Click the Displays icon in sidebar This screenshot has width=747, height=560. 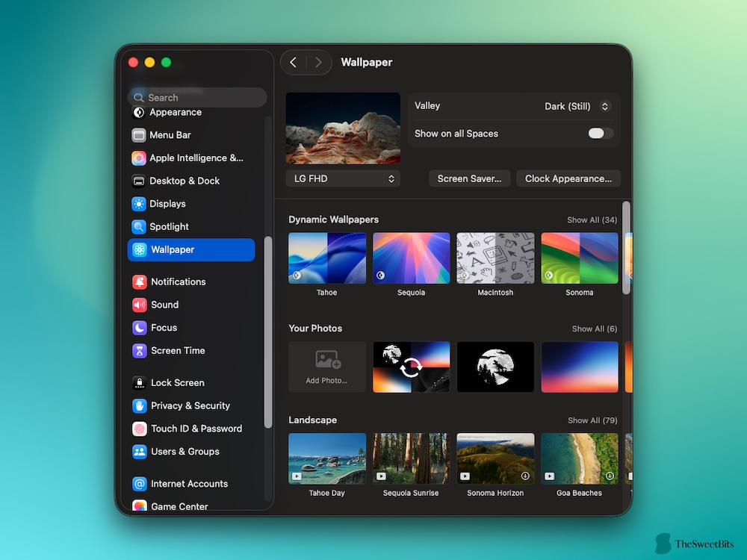139,204
